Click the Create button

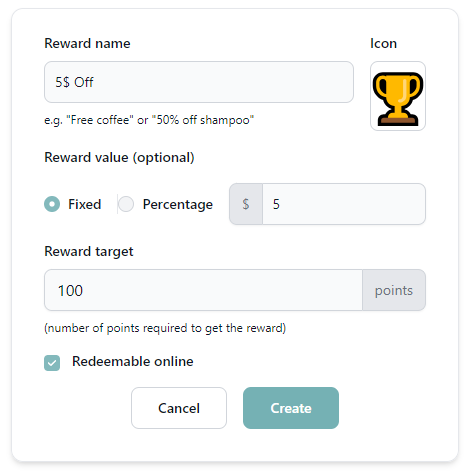click(291, 408)
